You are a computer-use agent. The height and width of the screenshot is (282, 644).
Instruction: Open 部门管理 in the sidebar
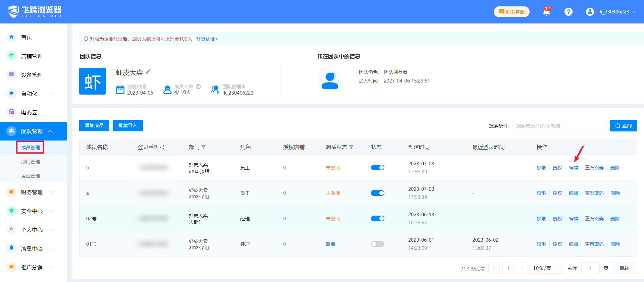tap(31, 162)
